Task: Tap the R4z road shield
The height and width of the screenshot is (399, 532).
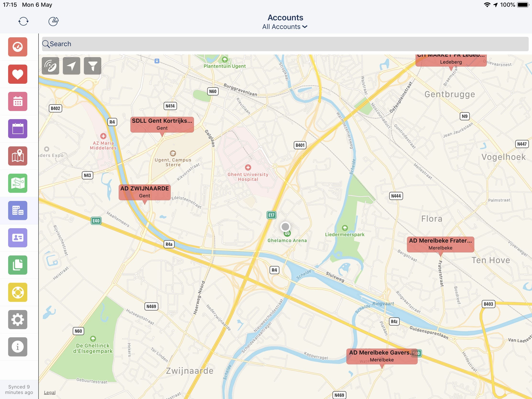Action: [394, 321]
